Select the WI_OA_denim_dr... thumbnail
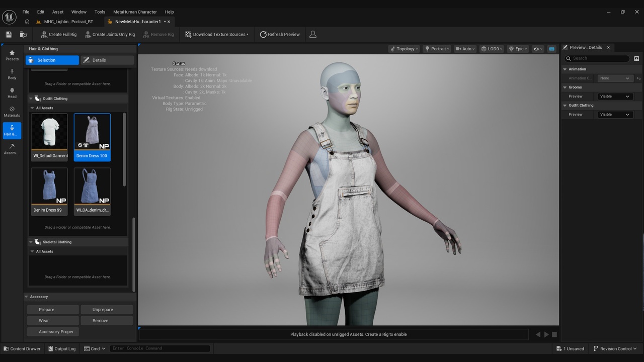Viewport: 644px width, 362px height. click(92, 192)
